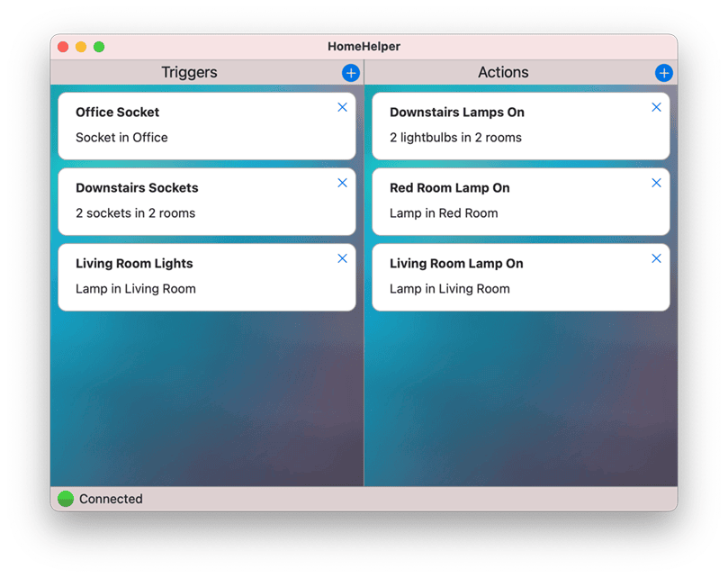This screenshot has height=578, width=728.
Task: Click the empty area below the Actions cards
Action: click(x=521, y=396)
